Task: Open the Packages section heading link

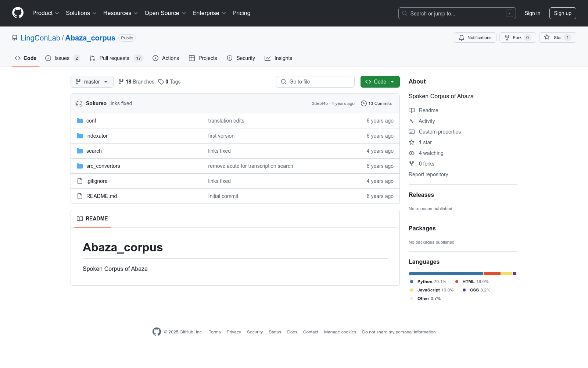Action: click(x=422, y=228)
